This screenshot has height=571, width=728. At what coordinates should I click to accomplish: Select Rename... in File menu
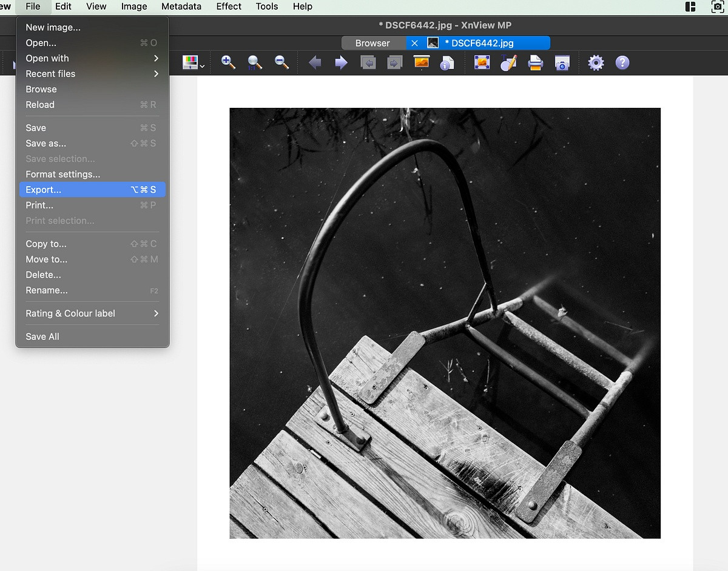point(92,290)
